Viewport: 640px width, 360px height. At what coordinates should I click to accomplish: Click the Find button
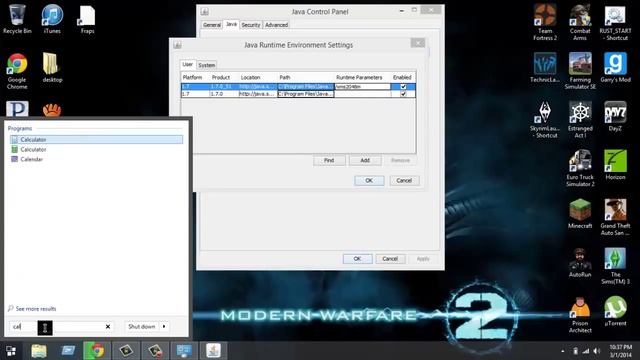tap(329, 160)
